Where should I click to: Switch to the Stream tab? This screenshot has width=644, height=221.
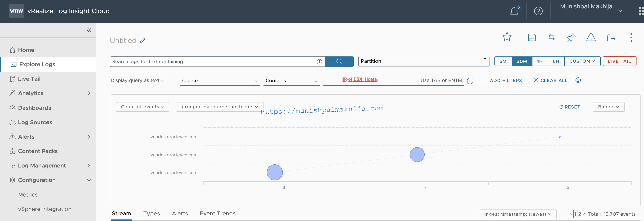[x=121, y=214]
